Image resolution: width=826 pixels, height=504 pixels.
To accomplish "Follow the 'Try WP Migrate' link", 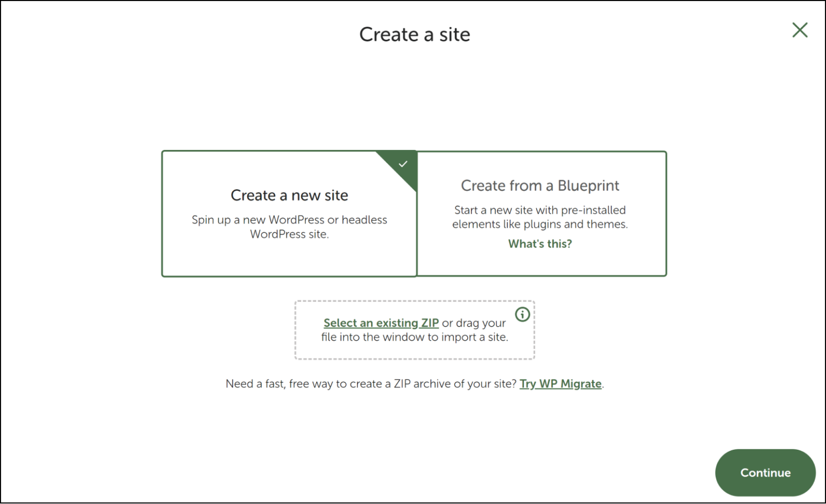I will pyautogui.click(x=560, y=384).
